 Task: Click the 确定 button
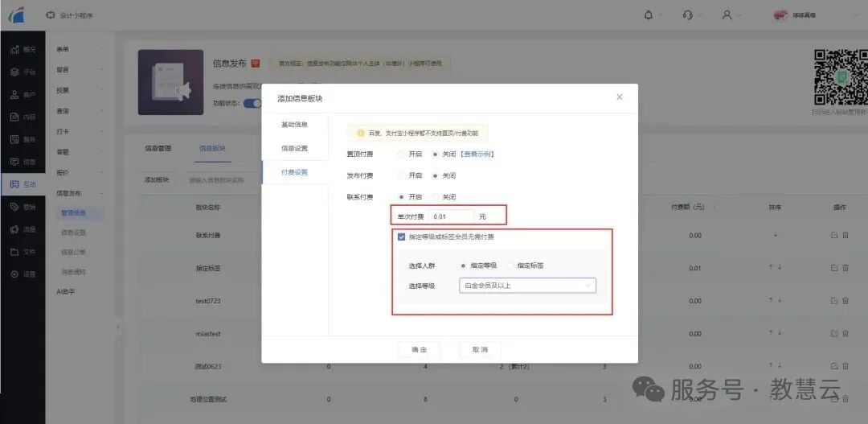(420, 350)
